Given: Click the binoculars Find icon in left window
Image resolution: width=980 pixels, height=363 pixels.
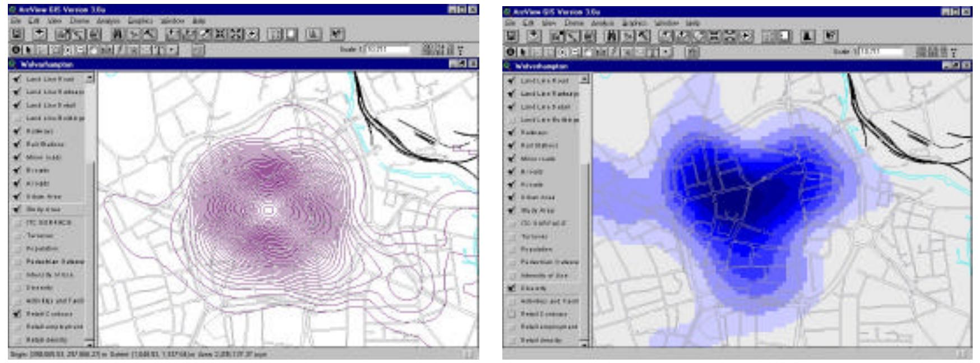Looking at the screenshot, I should pyautogui.click(x=118, y=34).
